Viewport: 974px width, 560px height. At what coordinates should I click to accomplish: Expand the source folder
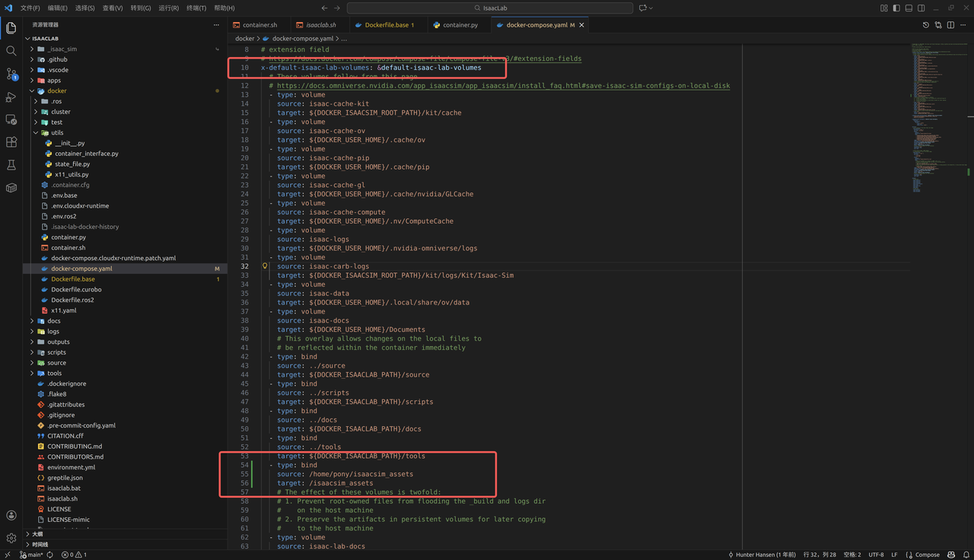click(125, 363)
